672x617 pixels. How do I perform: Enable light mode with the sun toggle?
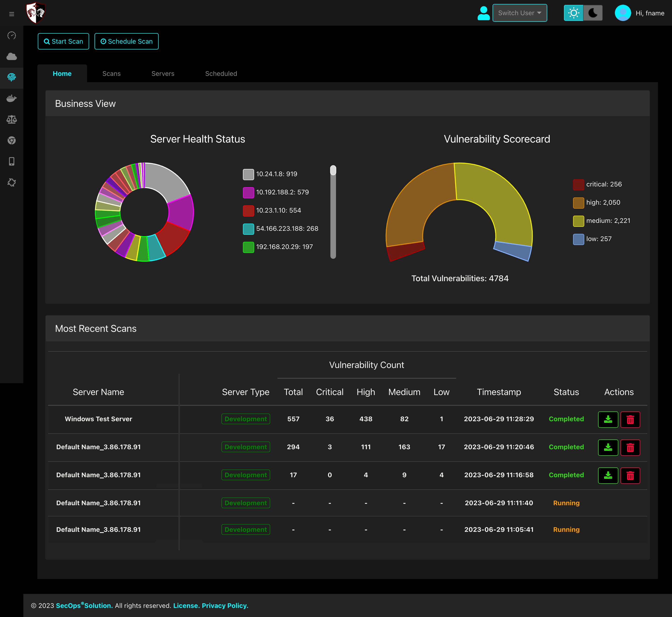573,13
